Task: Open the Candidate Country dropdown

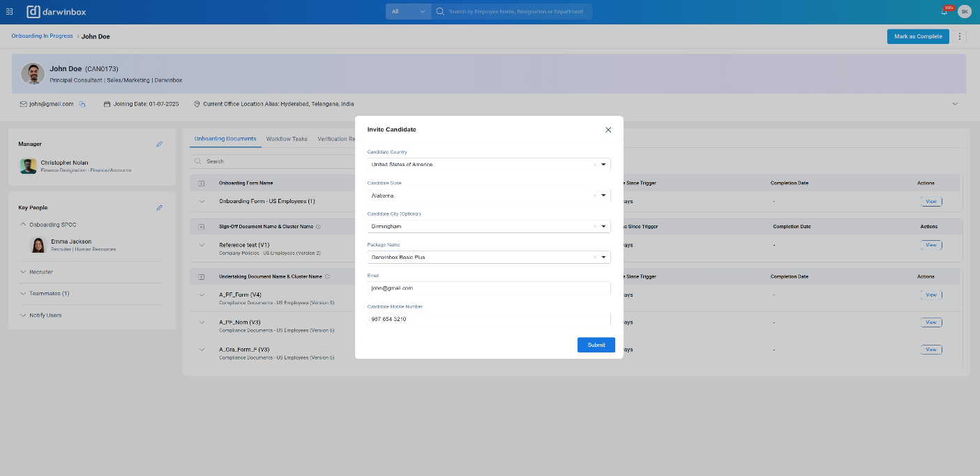Action: [x=603, y=165]
